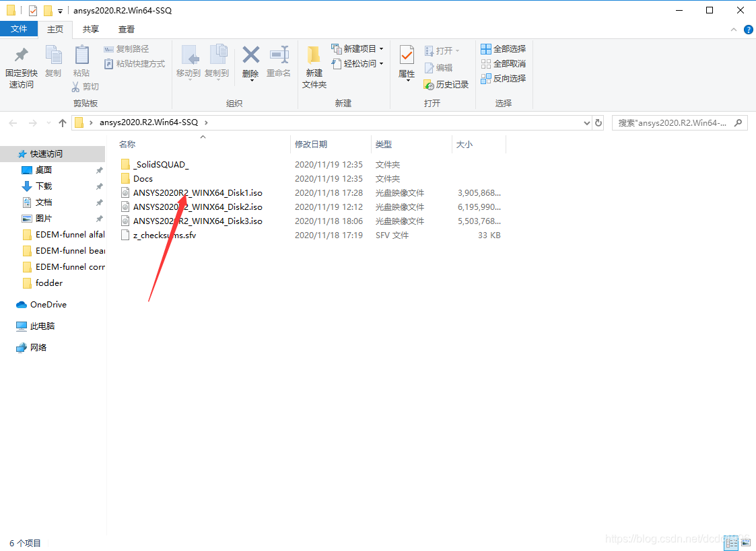
Task: Sort by the 修改日期 column header
Action: coord(310,144)
